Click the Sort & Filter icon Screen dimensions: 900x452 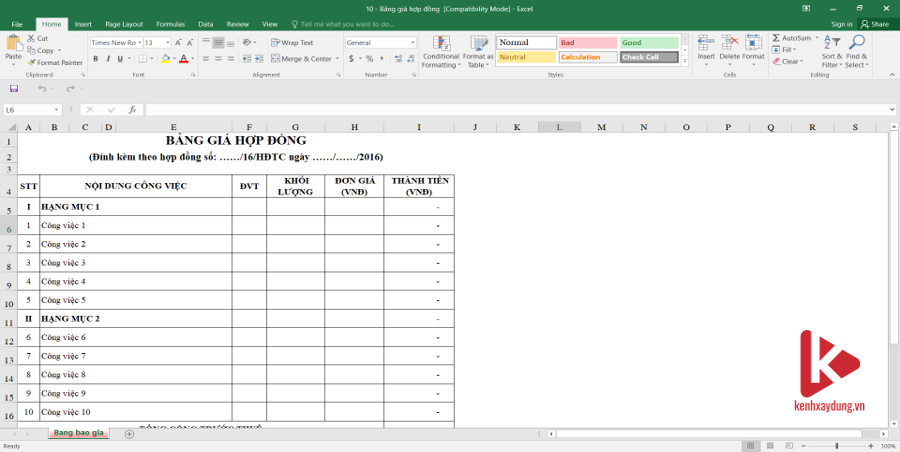[832, 51]
